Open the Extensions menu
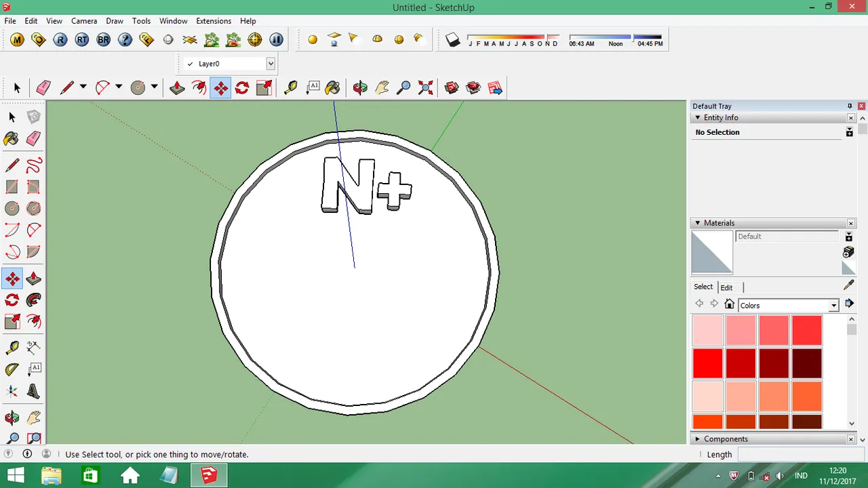Viewport: 868px width, 488px height. (214, 21)
